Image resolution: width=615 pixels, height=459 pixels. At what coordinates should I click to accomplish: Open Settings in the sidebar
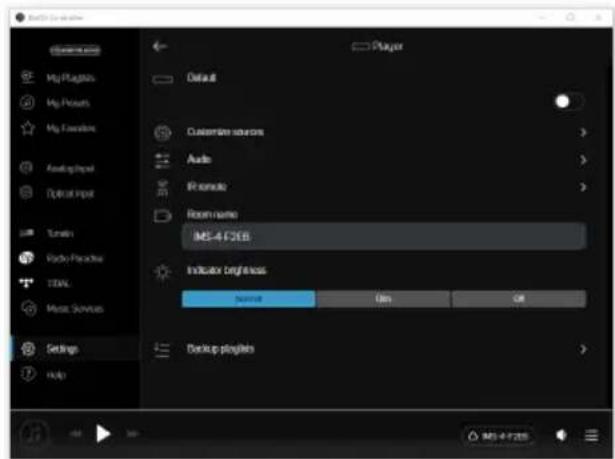[x=75, y=349]
